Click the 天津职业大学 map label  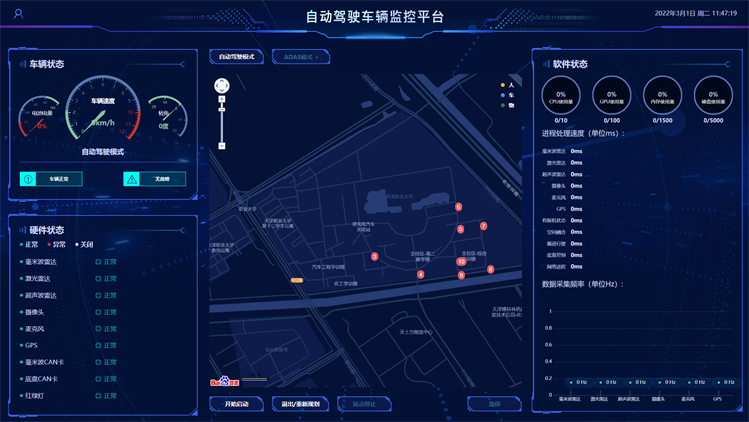[x=399, y=196]
